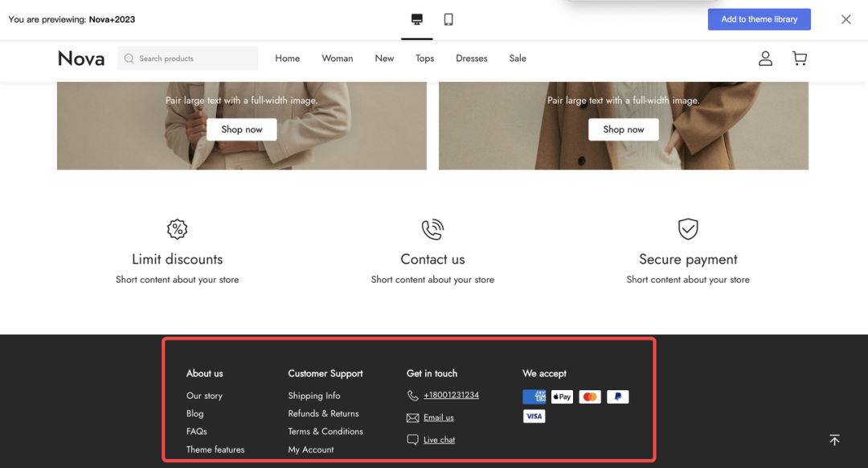Open the Live chat link
868x468 pixels.
tap(439, 440)
